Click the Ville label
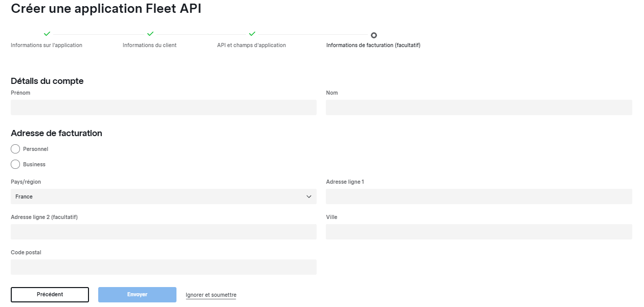 [331, 217]
